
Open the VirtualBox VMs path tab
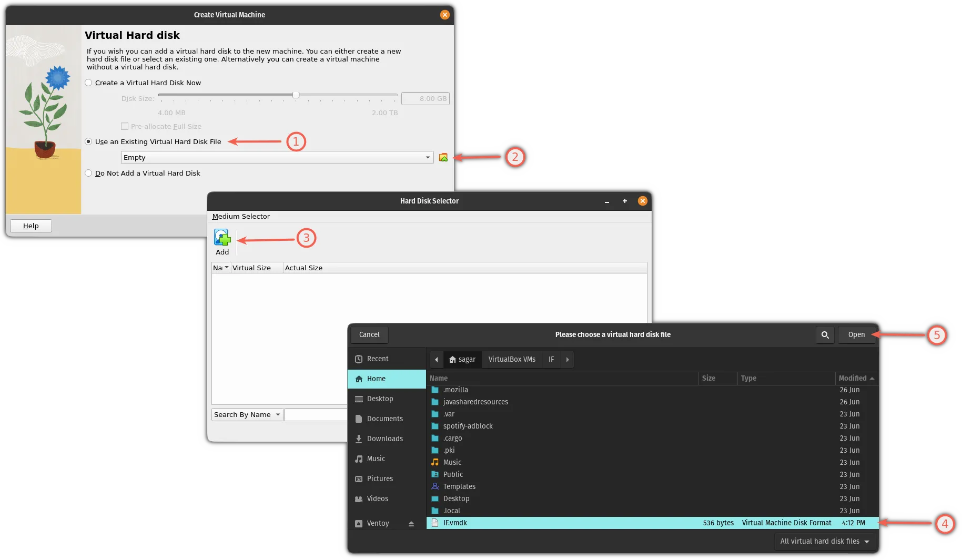(x=512, y=360)
